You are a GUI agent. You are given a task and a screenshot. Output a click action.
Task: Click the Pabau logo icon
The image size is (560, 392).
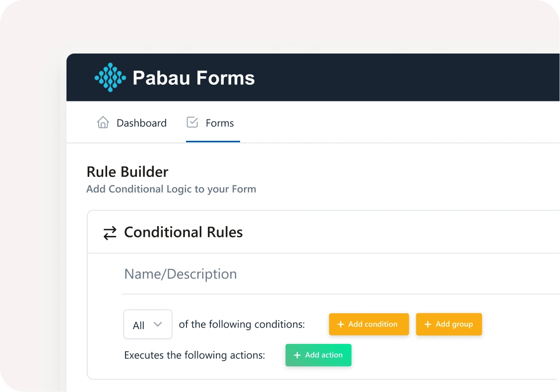(x=110, y=77)
